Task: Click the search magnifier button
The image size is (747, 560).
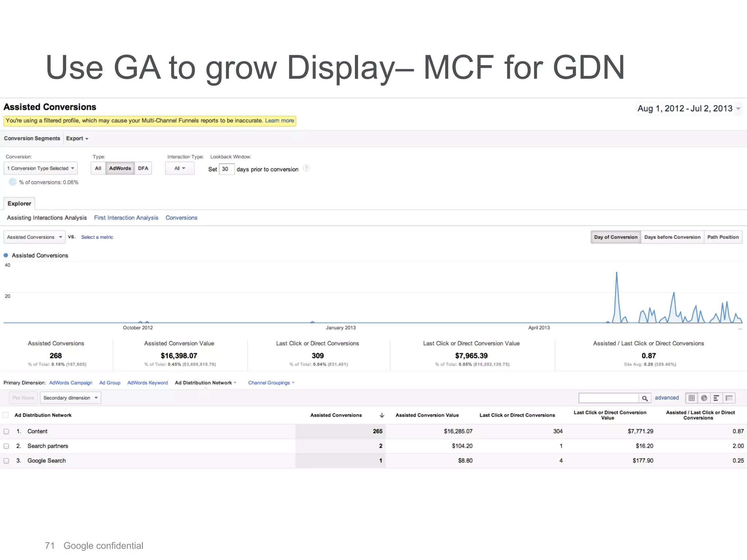Action: [645, 398]
